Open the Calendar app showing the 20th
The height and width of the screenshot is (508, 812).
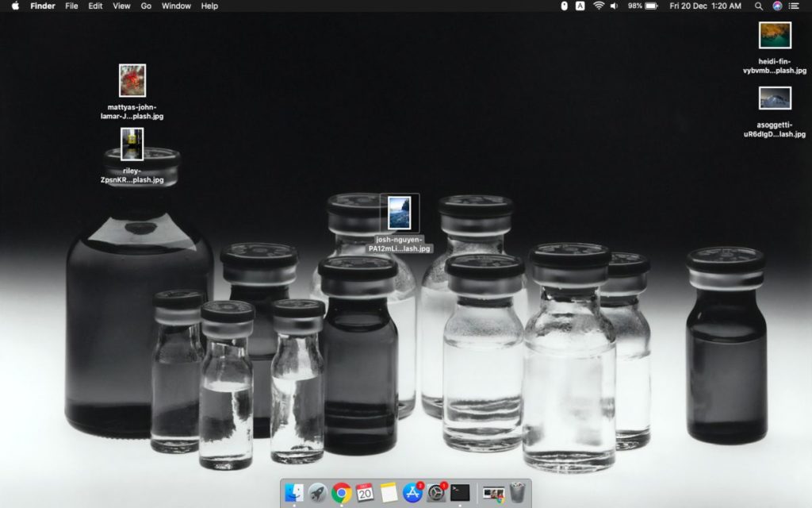coord(364,492)
